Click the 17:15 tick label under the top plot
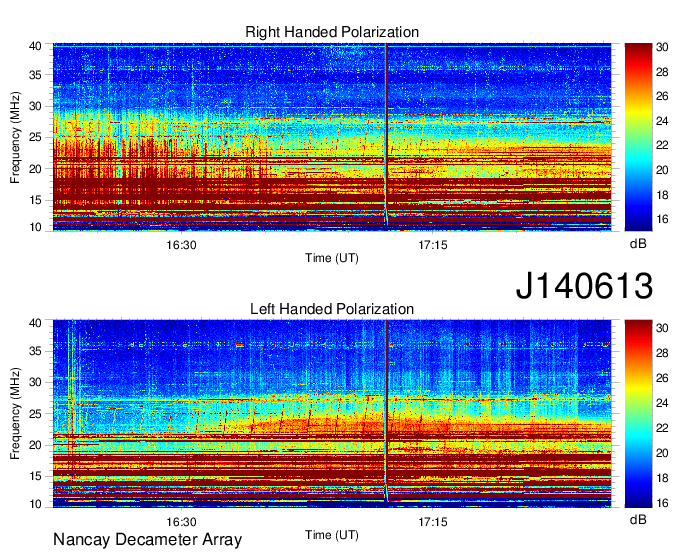Screen dimensions: 680x552 tap(433, 245)
